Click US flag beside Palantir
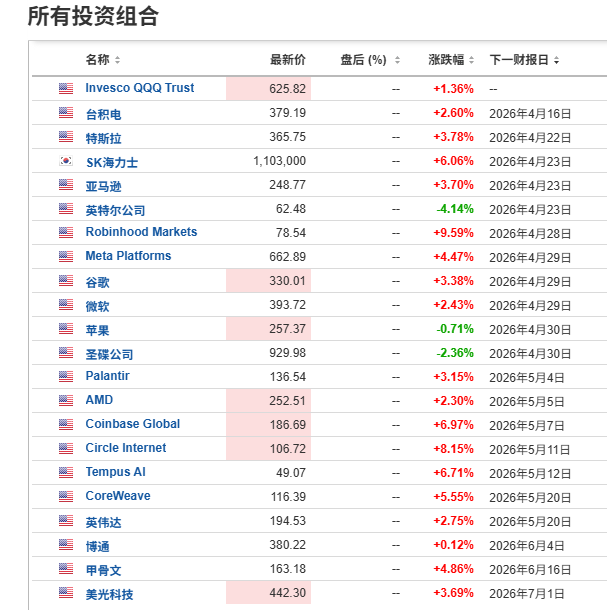The height and width of the screenshot is (610, 607). [66, 377]
